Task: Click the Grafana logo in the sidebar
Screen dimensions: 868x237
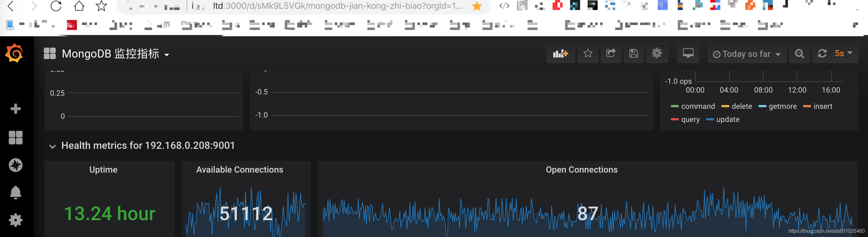Action: [14, 53]
